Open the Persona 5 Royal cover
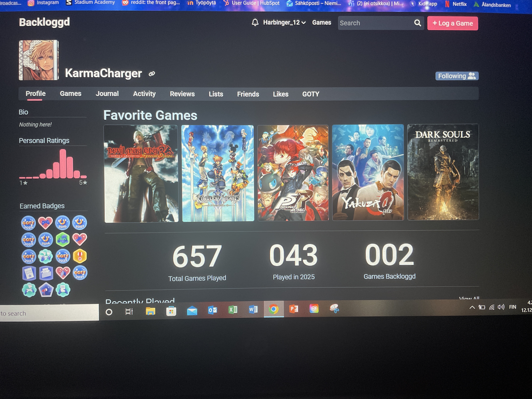The height and width of the screenshot is (399, 532). [293, 173]
